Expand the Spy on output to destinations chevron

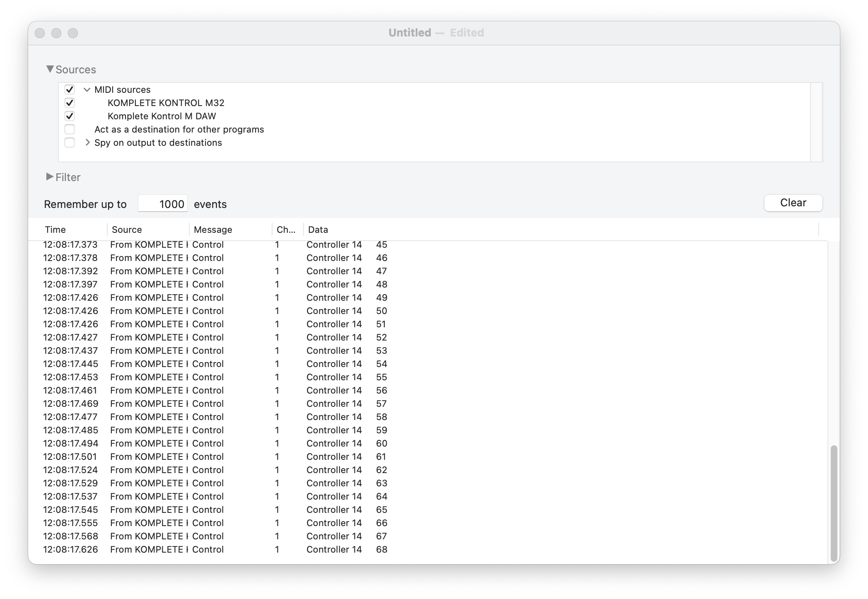click(x=87, y=143)
